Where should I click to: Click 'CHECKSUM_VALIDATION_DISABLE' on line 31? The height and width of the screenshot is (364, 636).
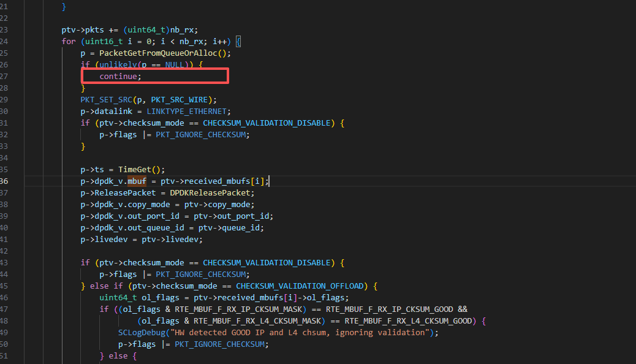267,123
